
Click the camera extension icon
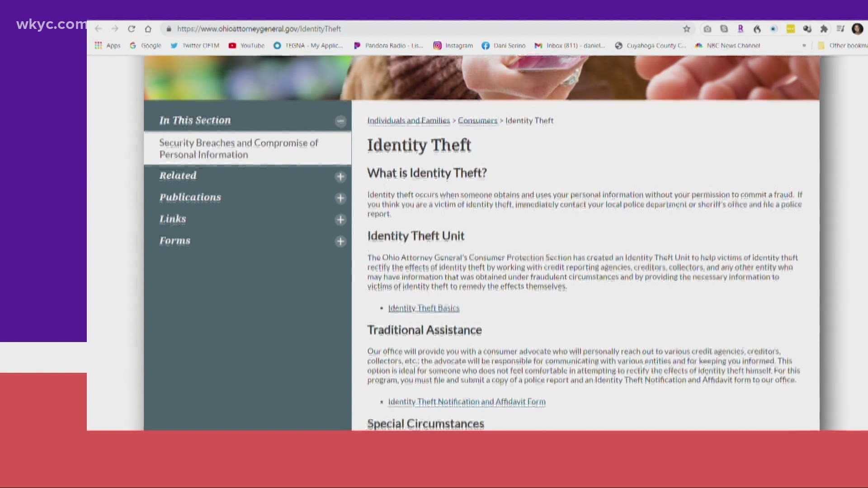point(708,29)
